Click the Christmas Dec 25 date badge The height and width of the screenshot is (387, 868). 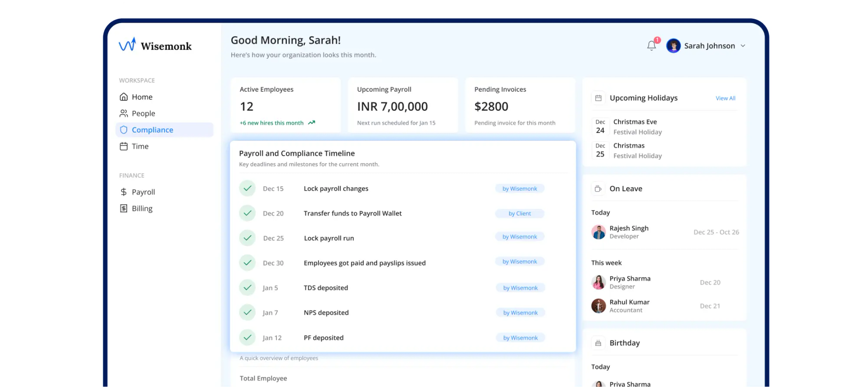coord(600,150)
